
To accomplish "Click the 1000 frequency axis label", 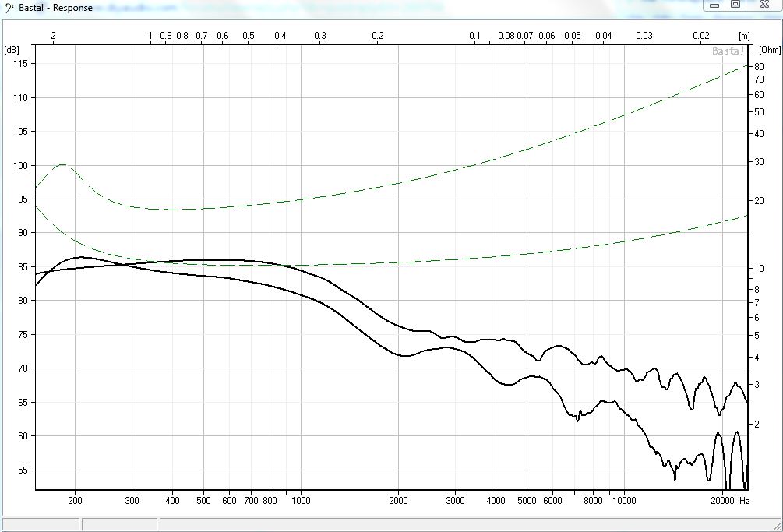I will 301,500.
